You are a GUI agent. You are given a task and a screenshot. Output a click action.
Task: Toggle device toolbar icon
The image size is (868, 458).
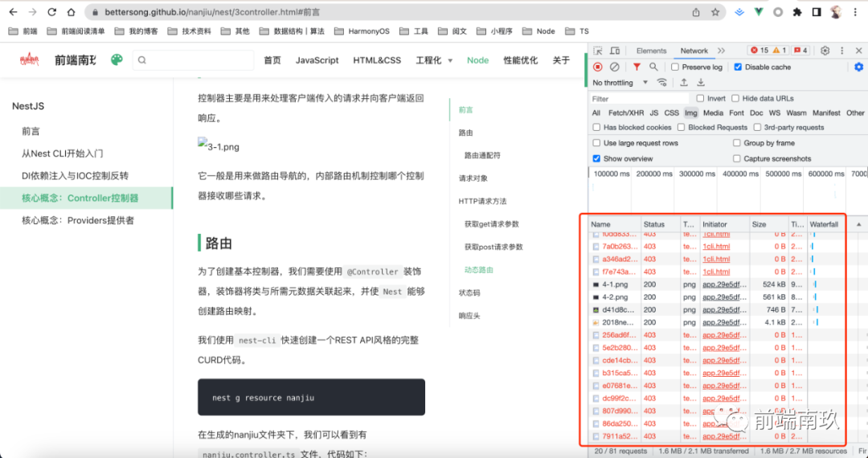tap(615, 51)
